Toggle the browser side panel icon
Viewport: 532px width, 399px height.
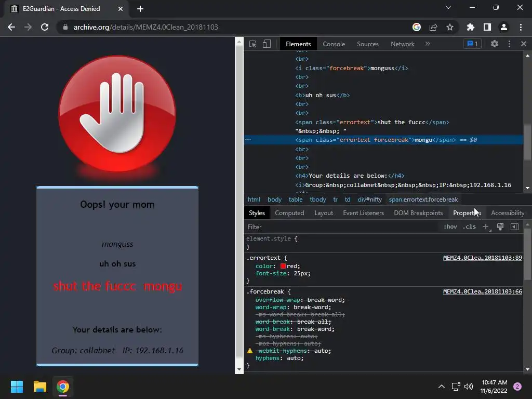pyautogui.click(x=487, y=27)
